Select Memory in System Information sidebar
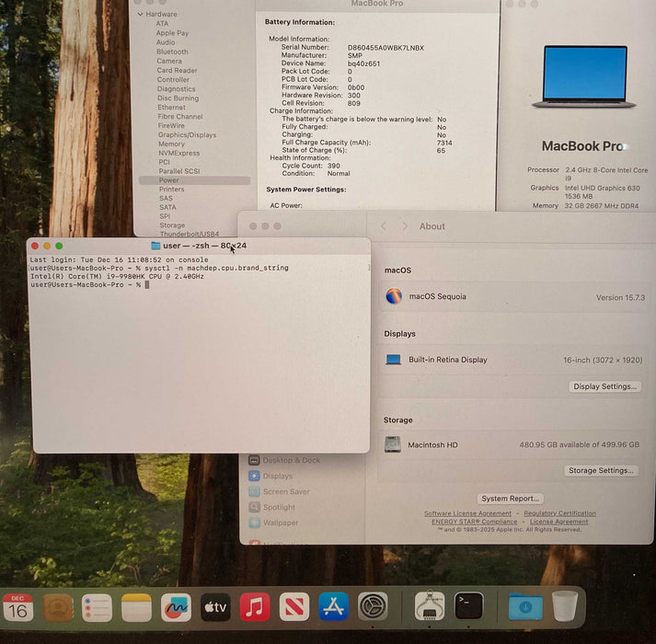Image resolution: width=656 pixels, height=644 pixels. tap(171, 144)
